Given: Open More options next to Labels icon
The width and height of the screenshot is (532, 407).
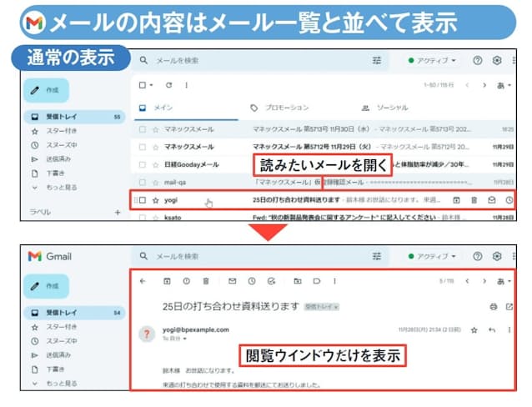Looking at the screenshot, I should click(x=335, y=281).
